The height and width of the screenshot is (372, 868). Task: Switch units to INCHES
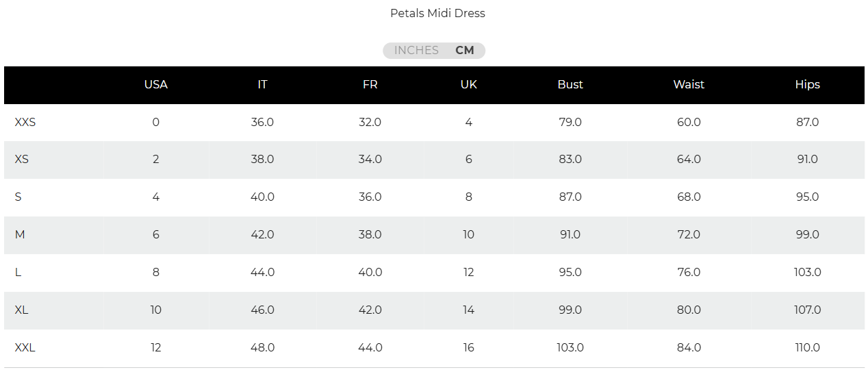click(416, 51)
